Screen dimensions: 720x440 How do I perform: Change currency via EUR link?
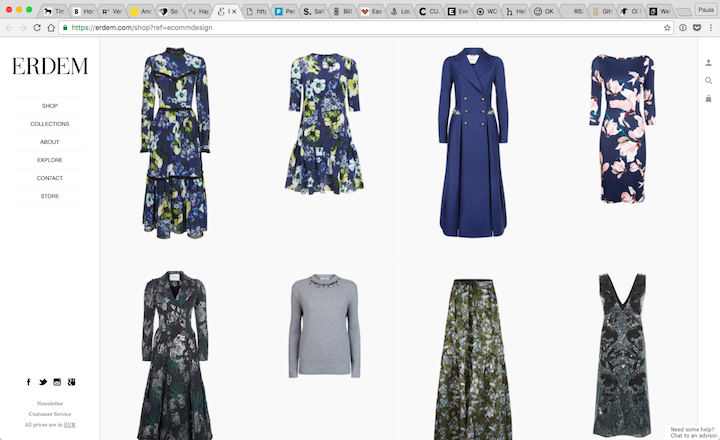click(69, 425)
